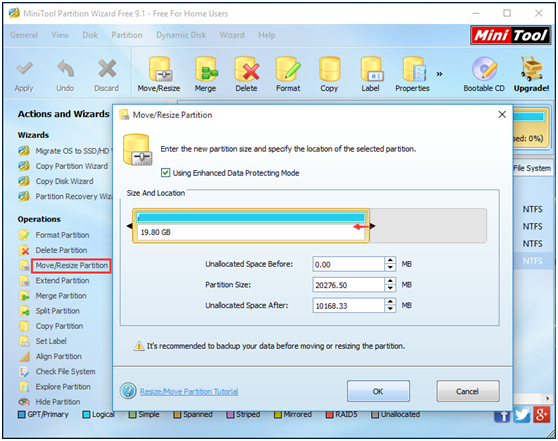558x441 pixels.
Task: Click the Copy Partition icon in sidebar
Action: coord(24,326)
